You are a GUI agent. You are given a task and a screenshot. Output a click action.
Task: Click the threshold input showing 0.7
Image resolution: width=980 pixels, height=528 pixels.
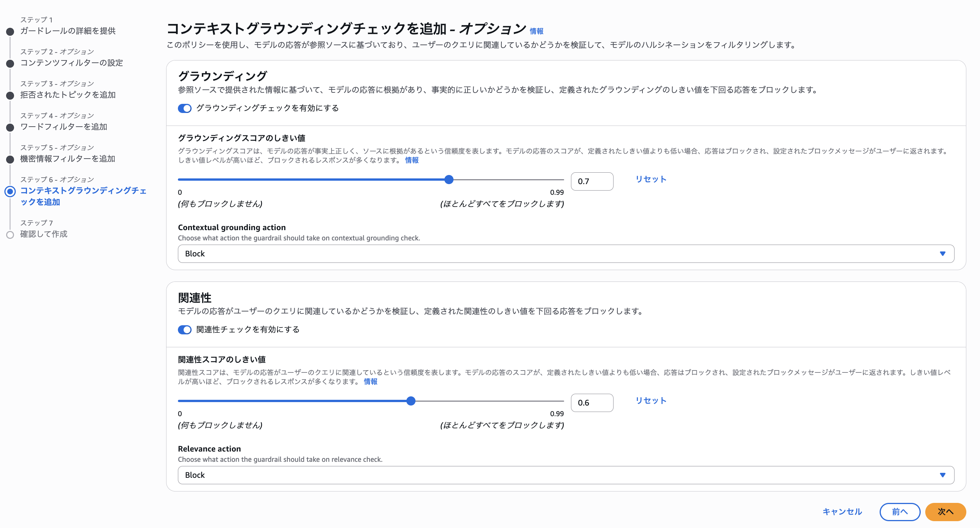[592, 181]
